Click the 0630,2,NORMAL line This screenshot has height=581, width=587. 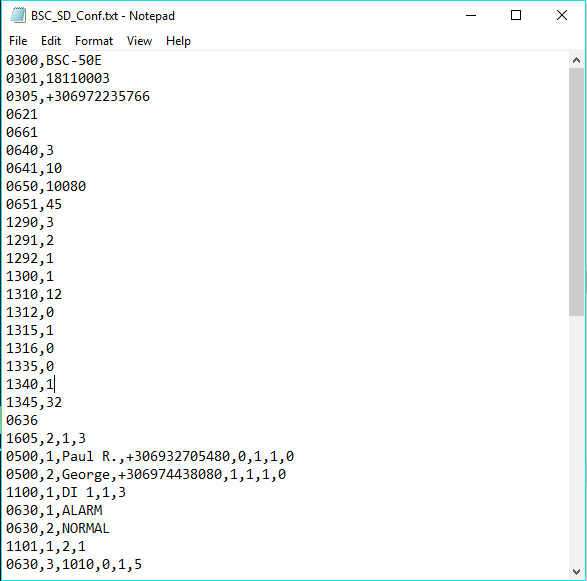pyautogui.click(x=58, y=528)
